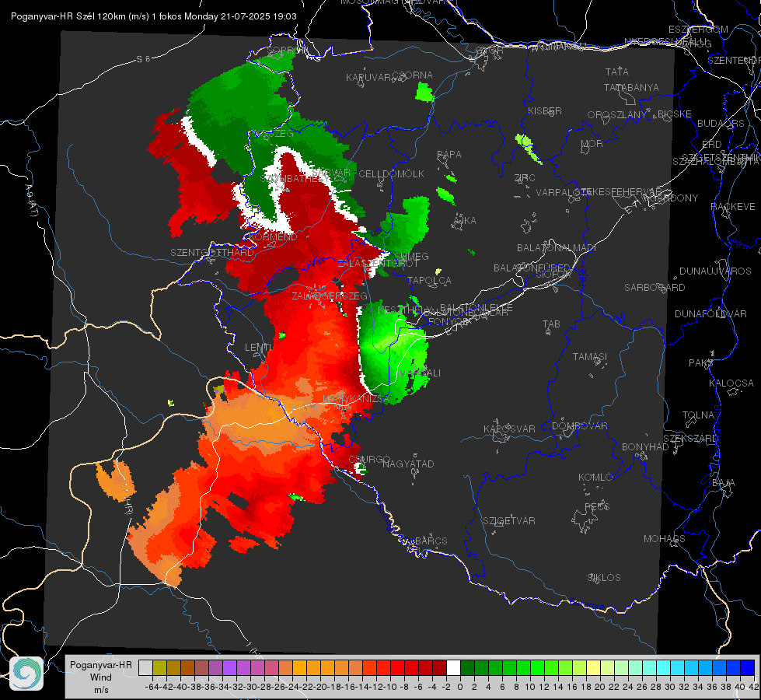The width and height of the screenshot is (761, 700).
Task: Click the 'SIKLÓS' city label
Action: 604,577
